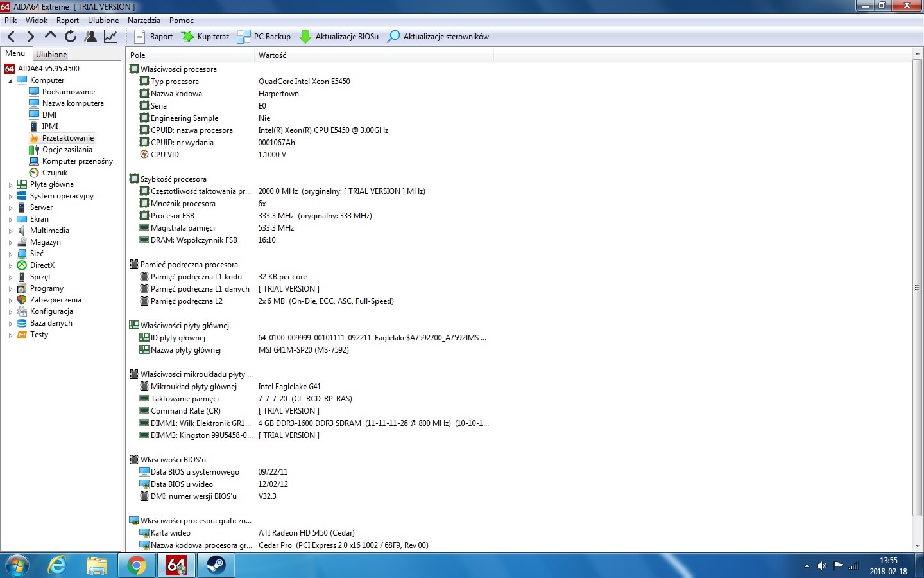Open the Plik menu
This screenshot has height=578, width=924.
[x=11, y=21]
